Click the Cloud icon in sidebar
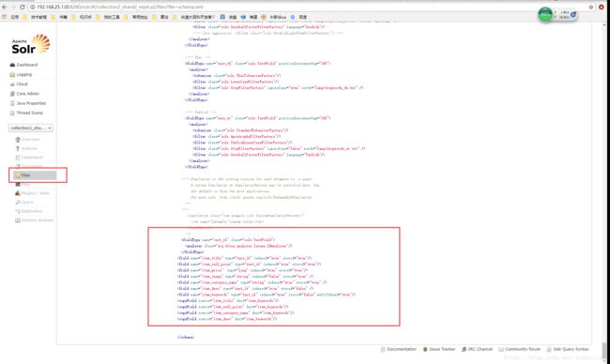This screenshot has width=610, height=364. point(12,84)
